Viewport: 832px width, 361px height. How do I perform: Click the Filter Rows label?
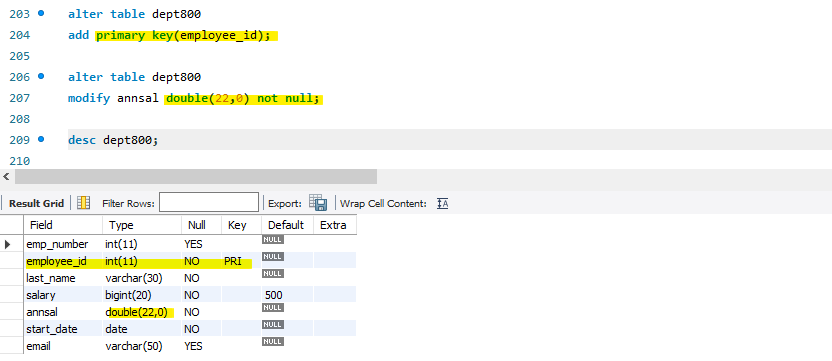[x=128, y=203]
